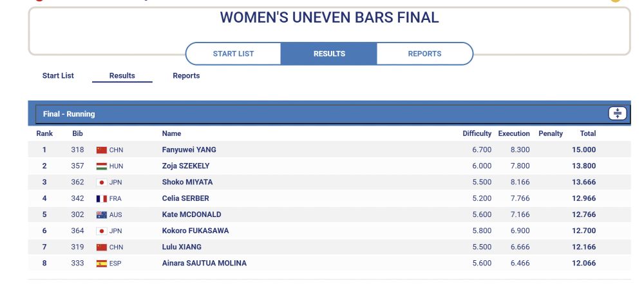Click the Japan flag beside Kokoro FUKASAWA
This screenshot has height=286, width=644.
102,231
